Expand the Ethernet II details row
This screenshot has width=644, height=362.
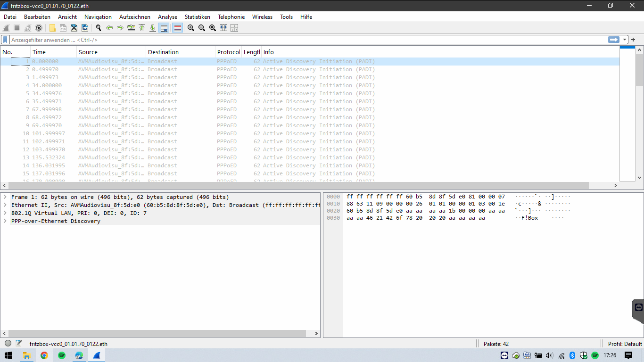[x=5, y=205]
